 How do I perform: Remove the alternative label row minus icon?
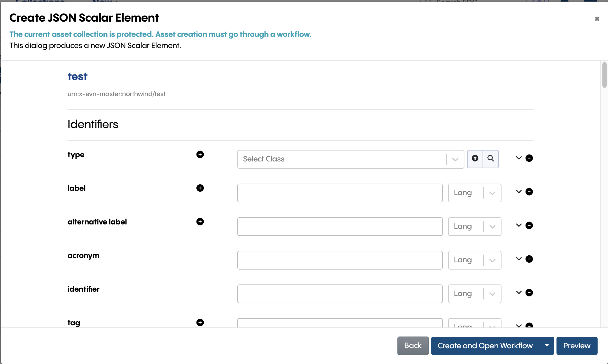529,225
